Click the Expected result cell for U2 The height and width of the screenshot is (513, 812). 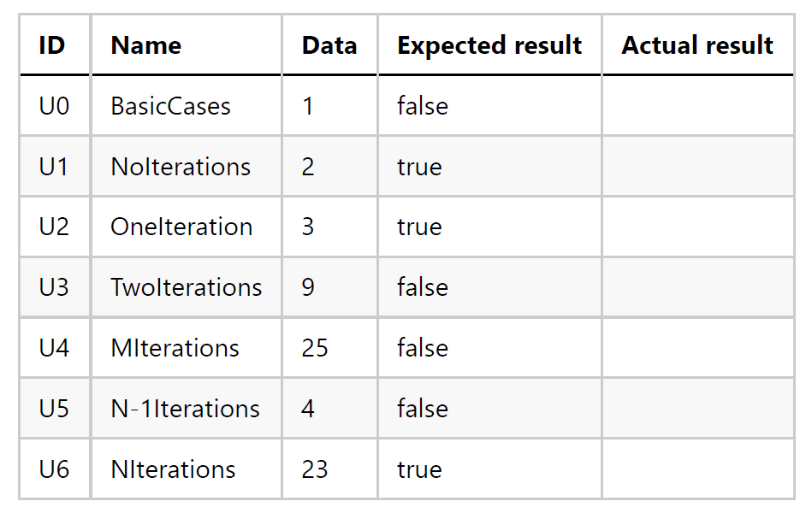coord(419,227)
